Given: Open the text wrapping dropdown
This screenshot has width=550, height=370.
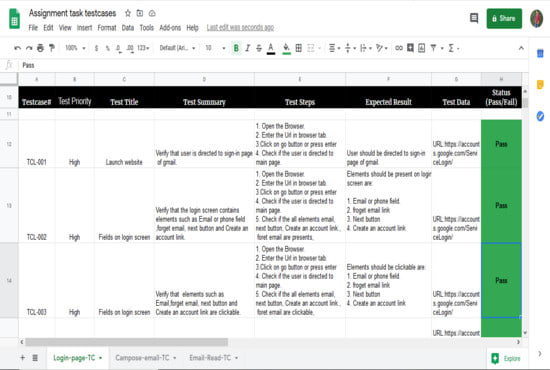Looking at the screenshot, I should [x=365, y=48].
